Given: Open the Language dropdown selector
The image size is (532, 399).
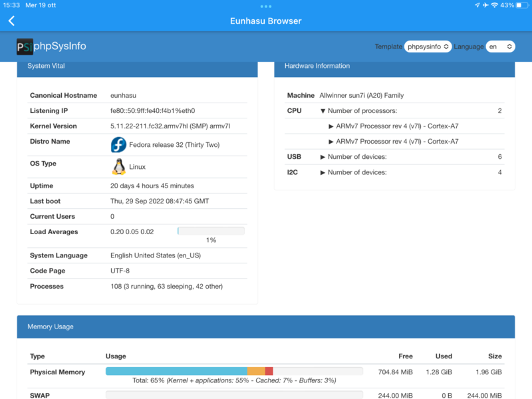Looking at the screenshot, I should (501, 47).
